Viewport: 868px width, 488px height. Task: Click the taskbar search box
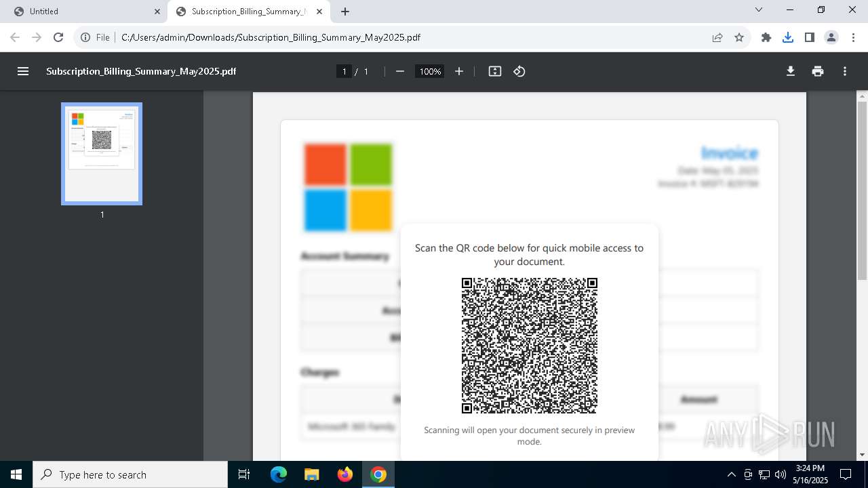pos(130,474)
